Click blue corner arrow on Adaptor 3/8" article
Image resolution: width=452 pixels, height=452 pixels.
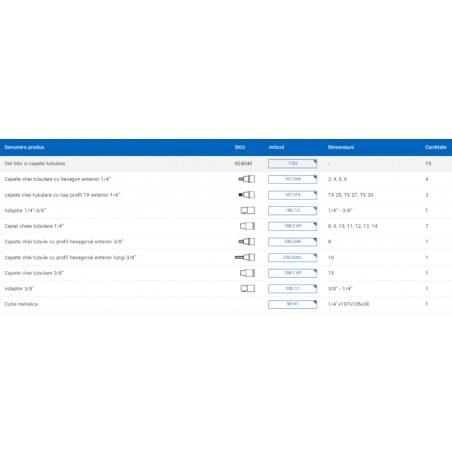315,286
